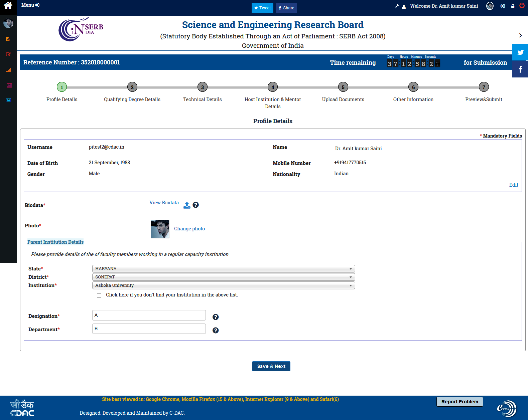Click the Department input field

point(149,329)
